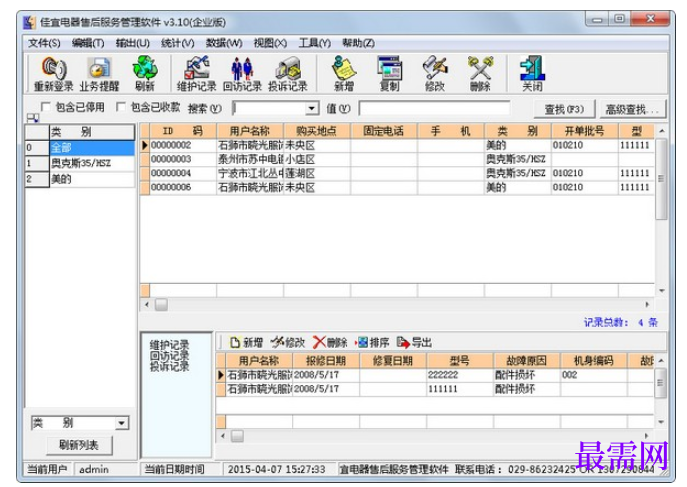Click 新增 in the lower records toolbar
Image resolution: width=687 pixels, height=487 pixels.
(247, 342)
